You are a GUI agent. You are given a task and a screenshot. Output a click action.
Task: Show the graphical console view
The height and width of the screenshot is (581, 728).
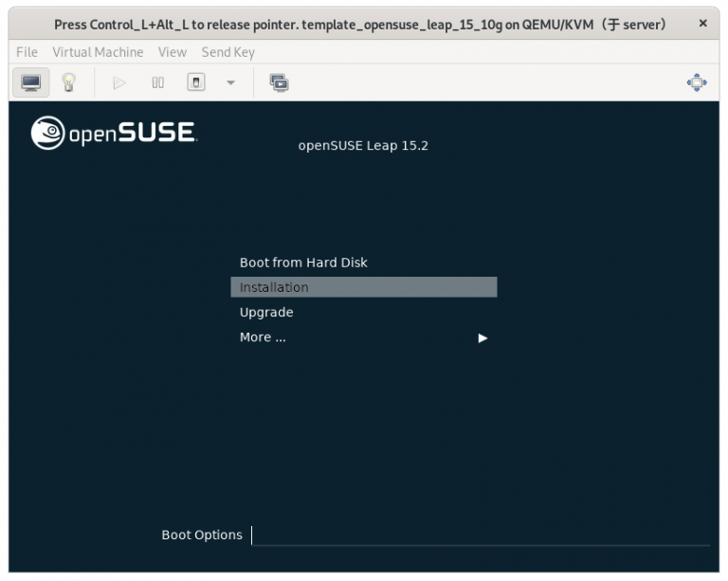pyautogui.click(x=30, y=83)
